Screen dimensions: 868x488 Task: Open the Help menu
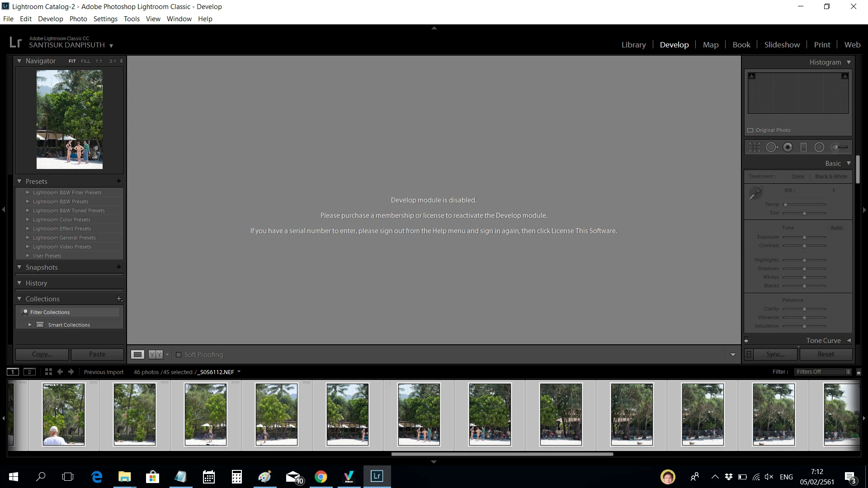(x=205, y=19)
